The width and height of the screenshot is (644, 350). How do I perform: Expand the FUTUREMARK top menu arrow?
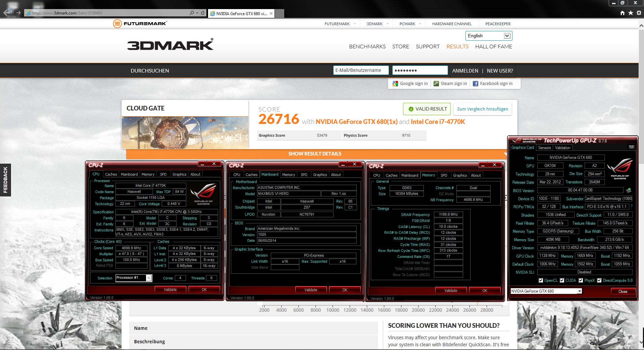pos(355,24)
